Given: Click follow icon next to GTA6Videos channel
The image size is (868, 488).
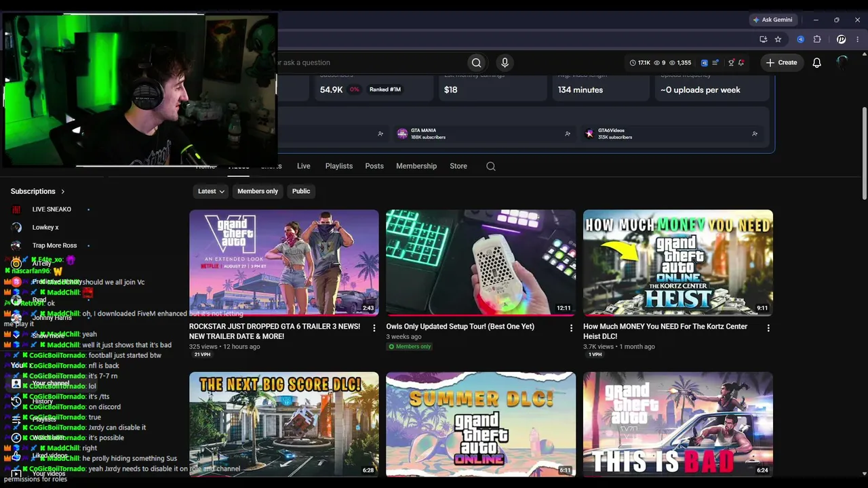Looking at the screenshot, I should tap(755, 134).
